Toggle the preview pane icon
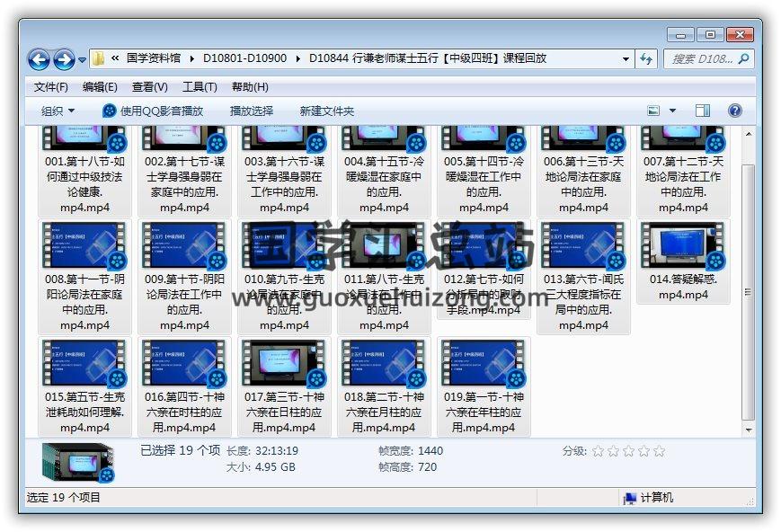The height and width of the screenshot is (532, 781). [x=703, y=111]
